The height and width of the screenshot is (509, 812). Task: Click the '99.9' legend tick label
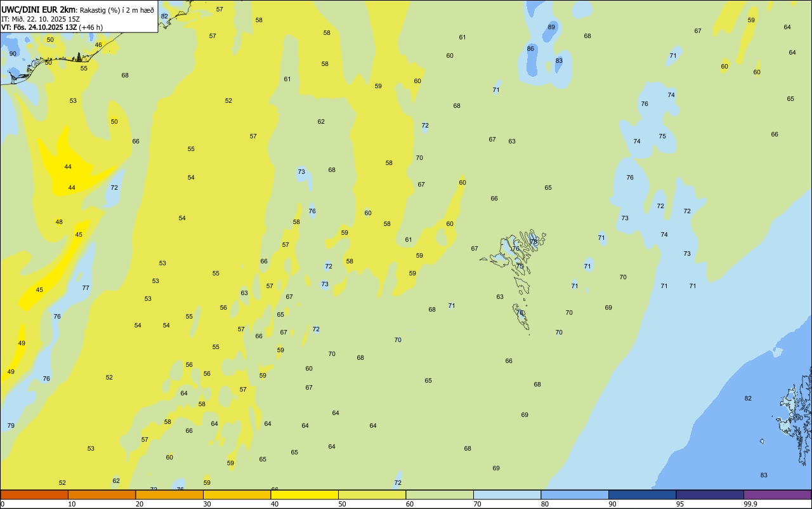750,504
